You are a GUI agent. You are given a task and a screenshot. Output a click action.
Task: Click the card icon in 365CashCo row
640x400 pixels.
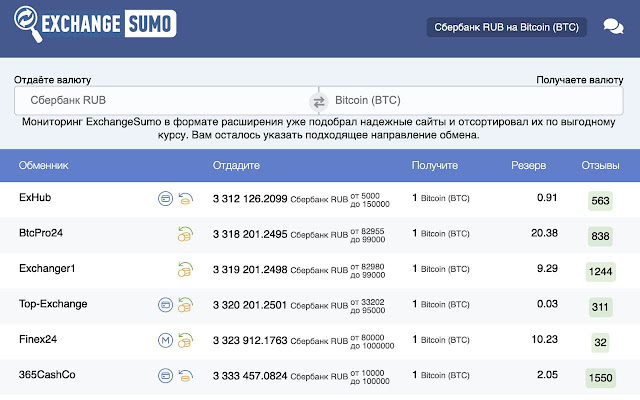pyautogui.click(x=165, y=376)
